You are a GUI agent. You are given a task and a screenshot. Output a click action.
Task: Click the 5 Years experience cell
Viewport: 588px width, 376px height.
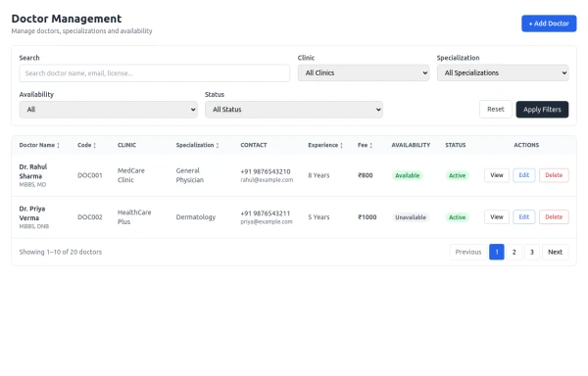tap(318, 217)
